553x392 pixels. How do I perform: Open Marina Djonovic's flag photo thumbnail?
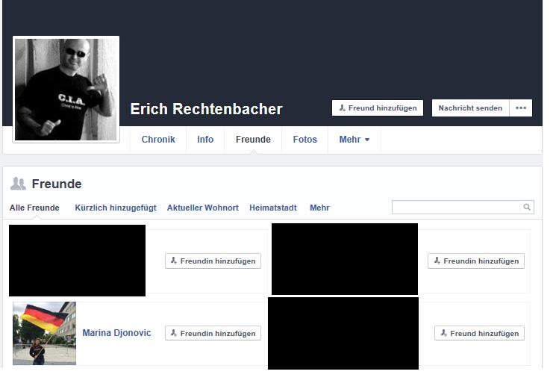click(45, 333)
